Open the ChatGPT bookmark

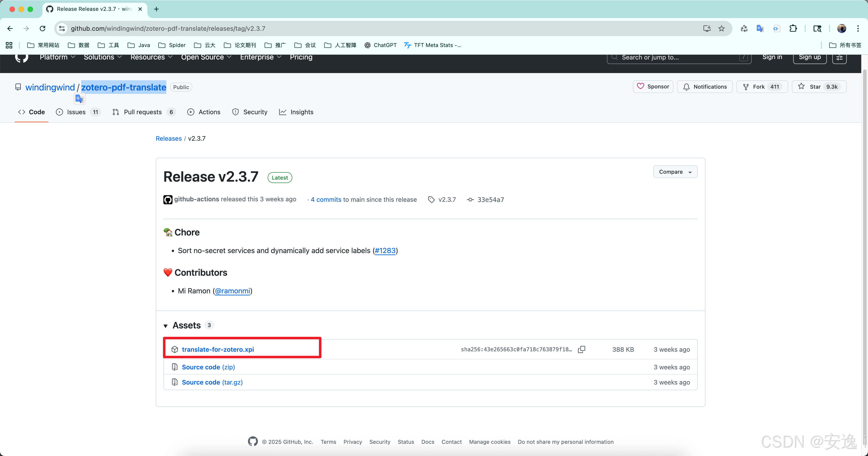[x=380, y=45]
